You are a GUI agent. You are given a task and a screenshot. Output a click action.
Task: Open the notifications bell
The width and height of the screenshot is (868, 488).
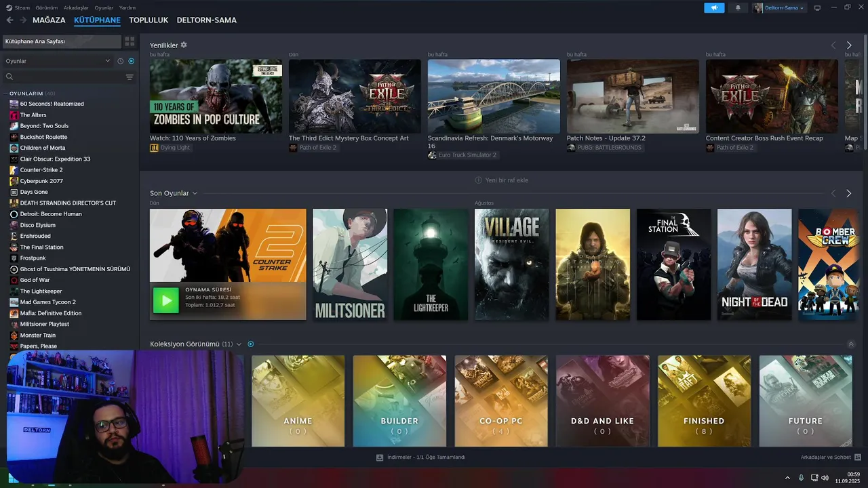pyautogui.click(x=738, y=7)
